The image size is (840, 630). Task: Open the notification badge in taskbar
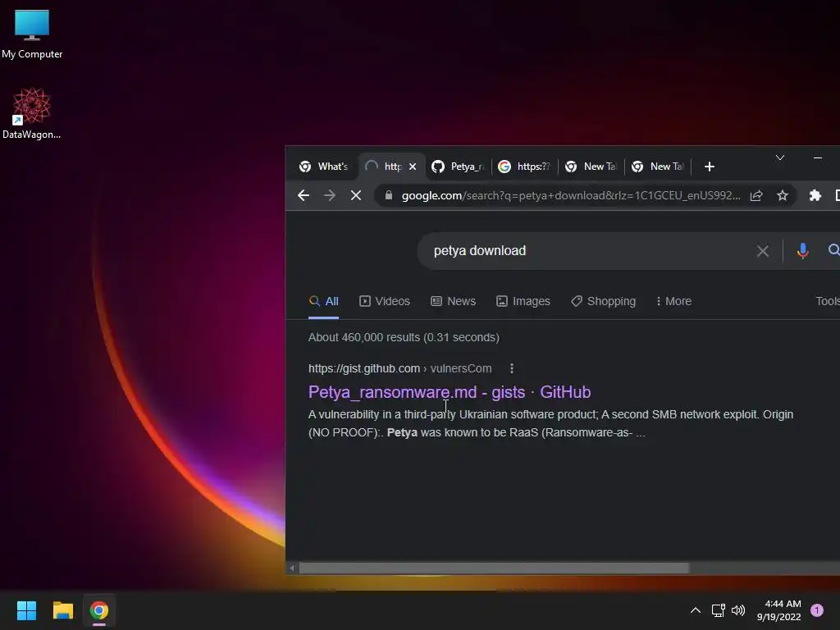tap(817, 610)
